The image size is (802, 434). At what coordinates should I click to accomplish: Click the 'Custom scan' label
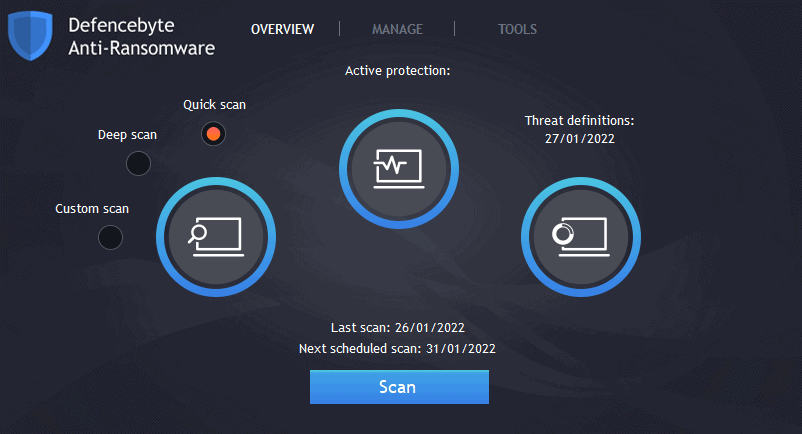pyautogui.click(x=92, y=209)
